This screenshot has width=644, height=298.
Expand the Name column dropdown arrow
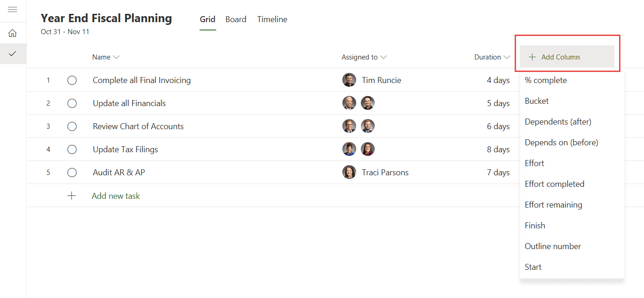116,57
